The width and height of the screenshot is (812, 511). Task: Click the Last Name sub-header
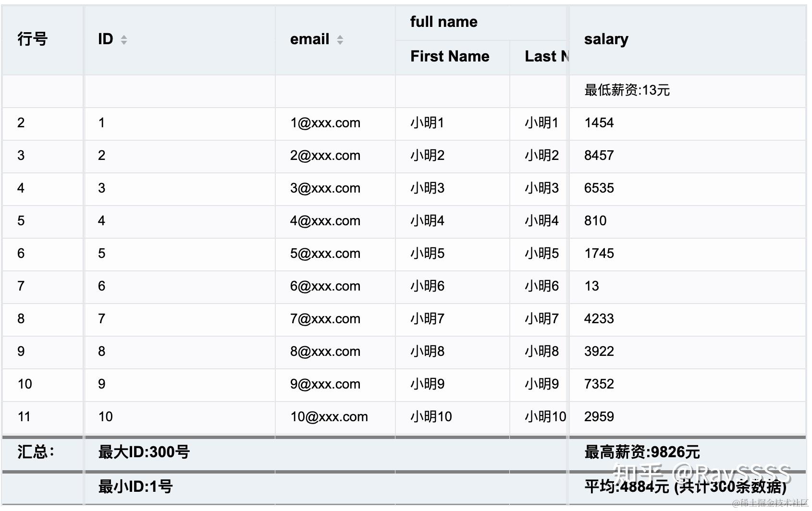point(545,56)
